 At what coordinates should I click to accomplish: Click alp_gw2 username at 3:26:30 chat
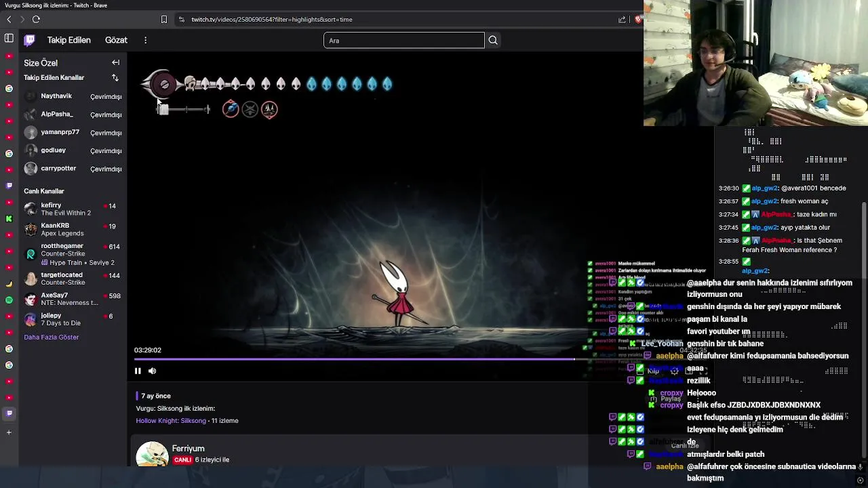coord(764,188)
